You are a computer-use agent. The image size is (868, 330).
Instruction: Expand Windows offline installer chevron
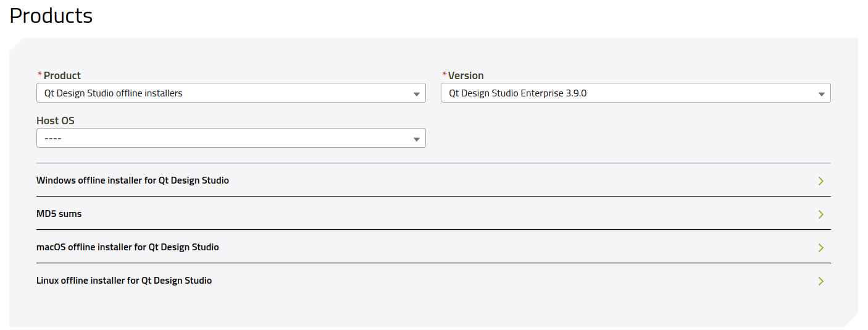tap(820, 181)
